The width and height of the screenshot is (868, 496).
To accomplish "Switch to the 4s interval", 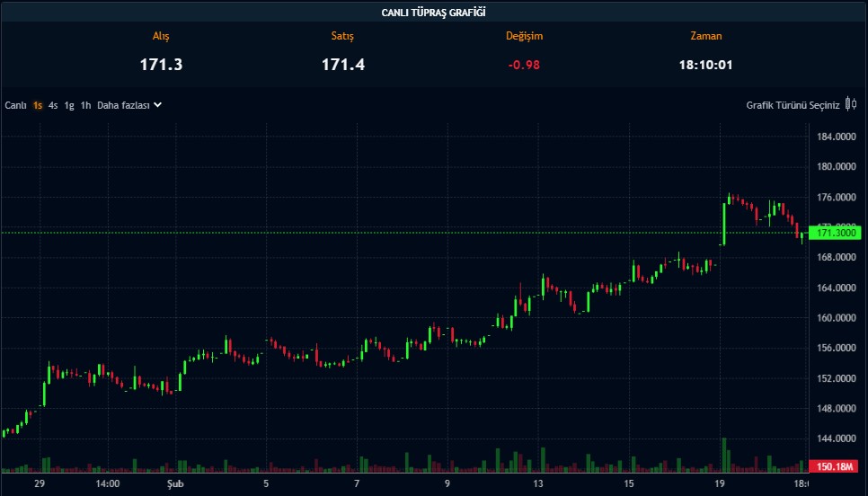I will pos(53,105).
